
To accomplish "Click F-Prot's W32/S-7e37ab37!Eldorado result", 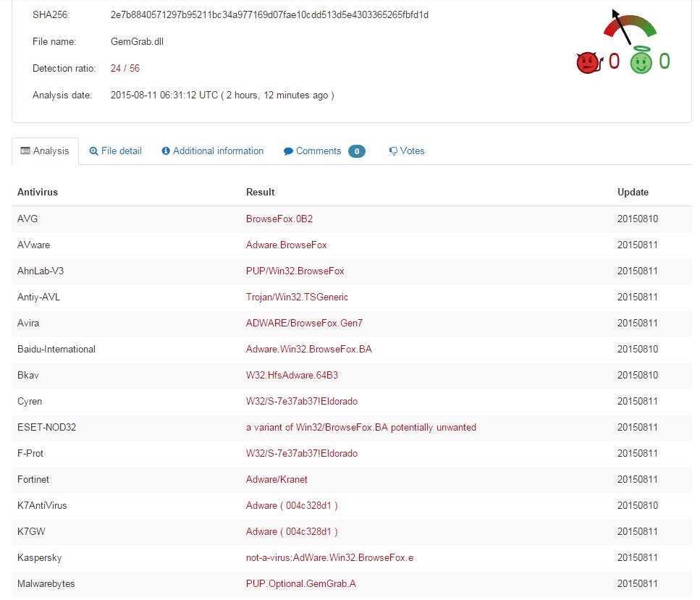I will 302,453.
